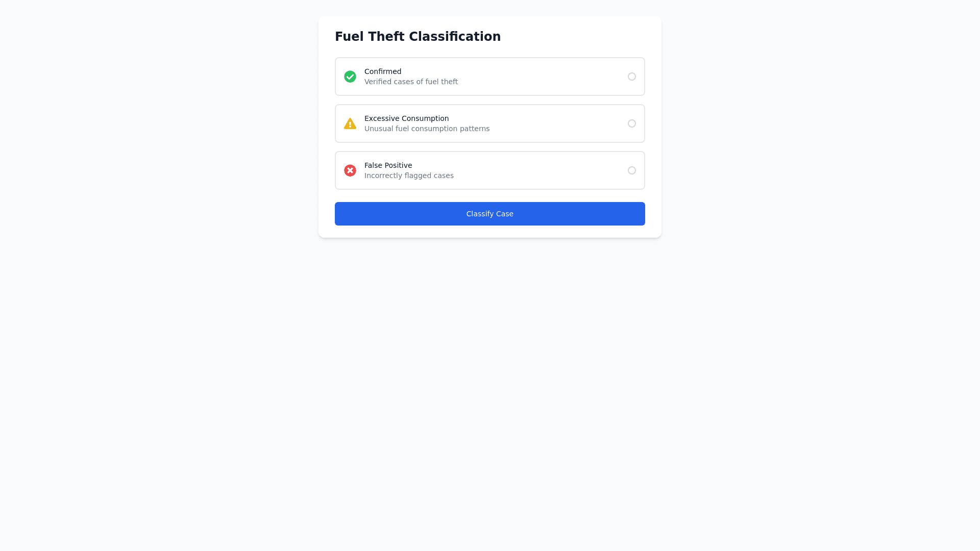
Task: Click the white gap between Confirmed and Excessive cards
Action: 490,100
